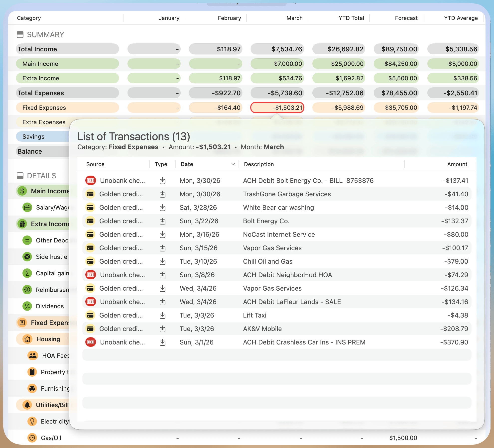Viewport: 494px width, 448px height.
Task: Click the Dividends percent icon
Action: (27, 306)
